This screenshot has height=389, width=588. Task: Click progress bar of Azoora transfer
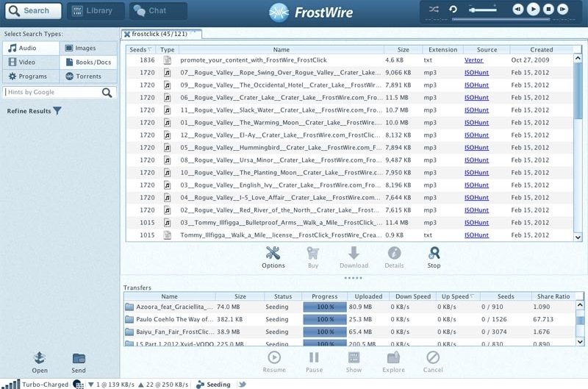click(325, 307)
